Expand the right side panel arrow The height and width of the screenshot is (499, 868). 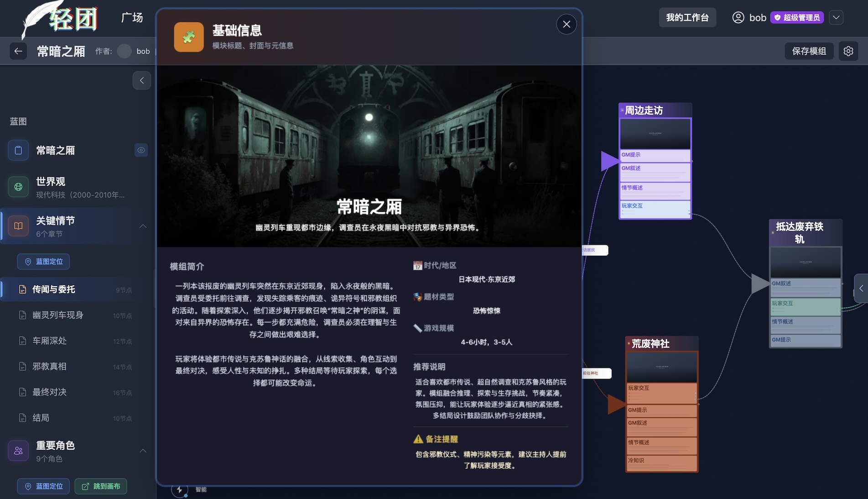pos(861,288)
